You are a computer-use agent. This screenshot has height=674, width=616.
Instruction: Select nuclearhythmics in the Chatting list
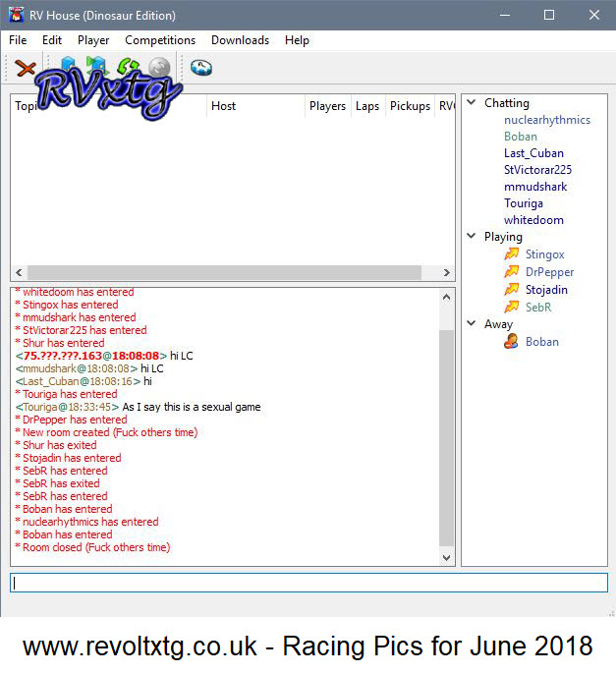tap(547, 120)
